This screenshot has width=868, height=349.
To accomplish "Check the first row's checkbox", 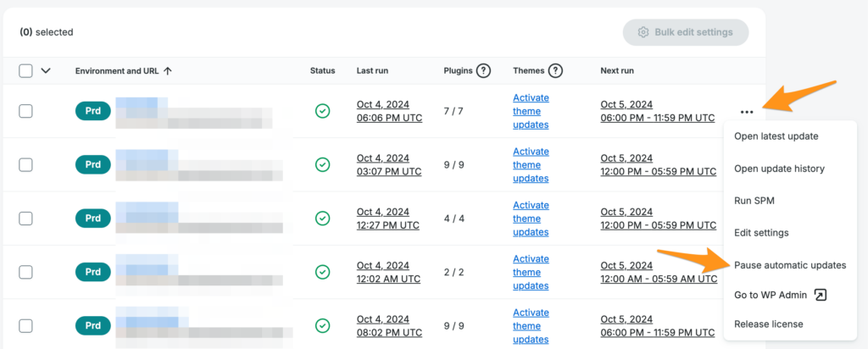I will [x=25, y=111].
